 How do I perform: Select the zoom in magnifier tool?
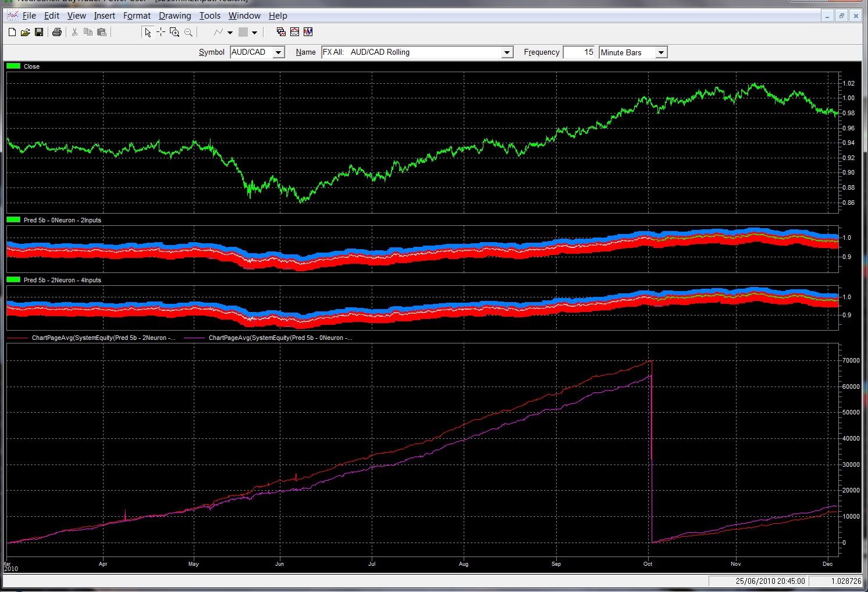175,33
